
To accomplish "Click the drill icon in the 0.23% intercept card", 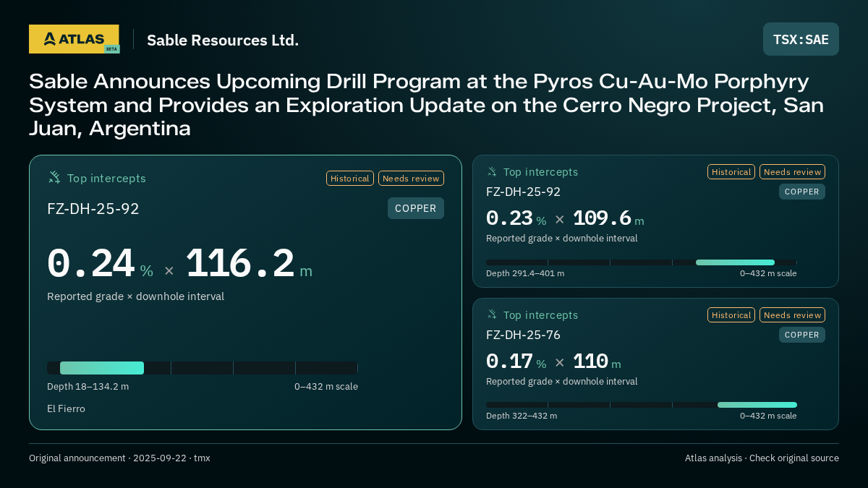I will coord(492,172).
